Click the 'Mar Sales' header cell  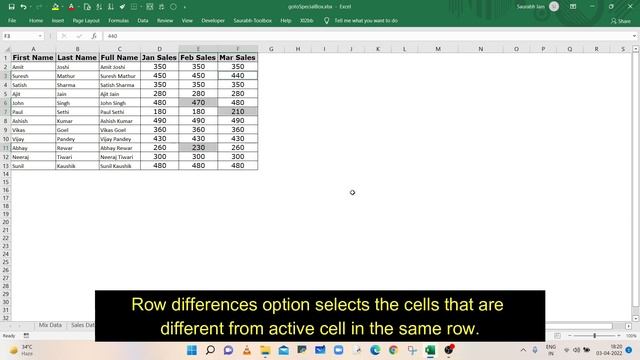[238, 58]
